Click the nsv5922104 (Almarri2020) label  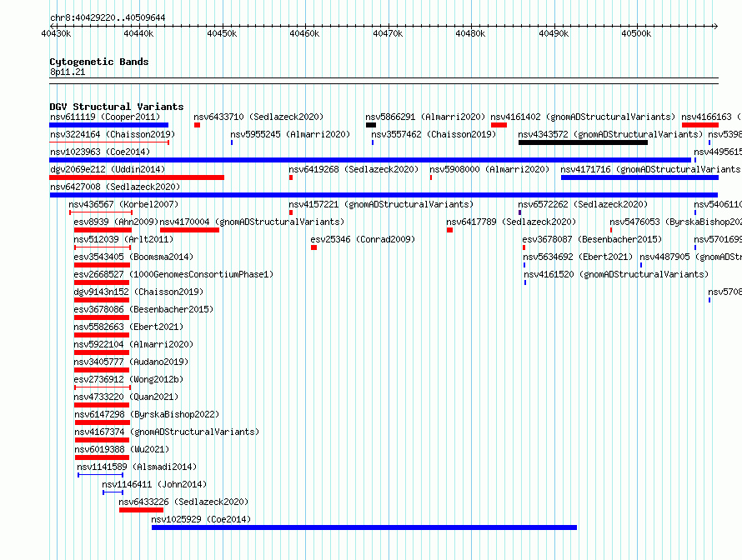tap(133, 344)
